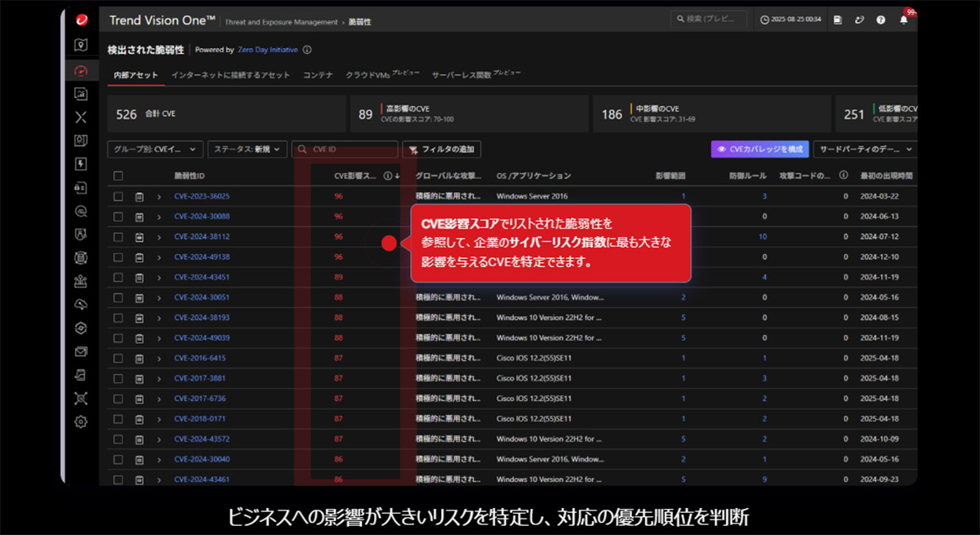Switch to the コンテナ tab
The height and width of the screenshot is (535, 980).
tap(318, 75)
